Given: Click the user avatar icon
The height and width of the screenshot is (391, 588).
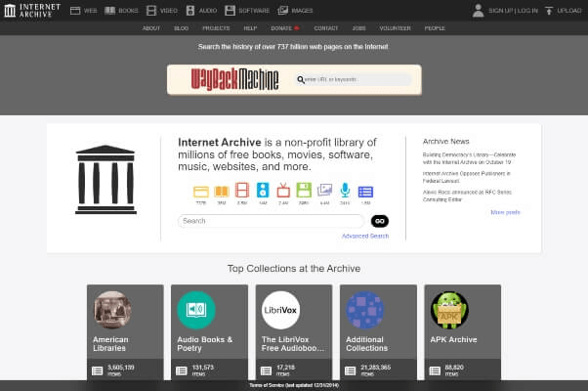Looking at the screenshot, I should coord(478,11).
